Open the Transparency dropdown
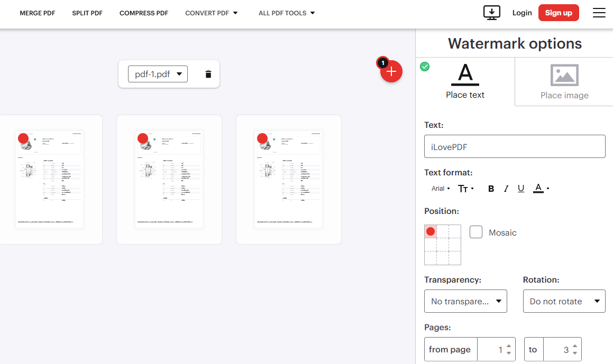 tap(465, 301)
